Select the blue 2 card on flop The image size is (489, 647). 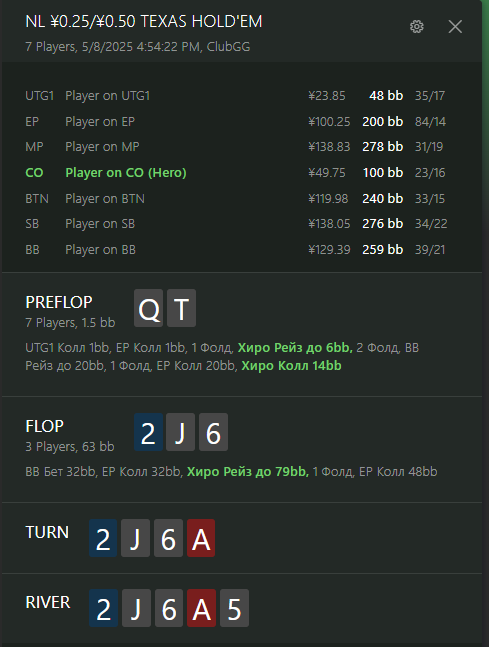click(x=149, y=432)
